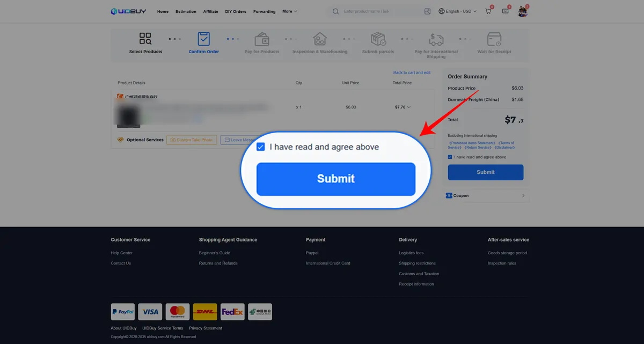Open About UIDBuy footer link
Image resolution: width=644 pixels, height=344 pixels.
[x=124, y=328]
